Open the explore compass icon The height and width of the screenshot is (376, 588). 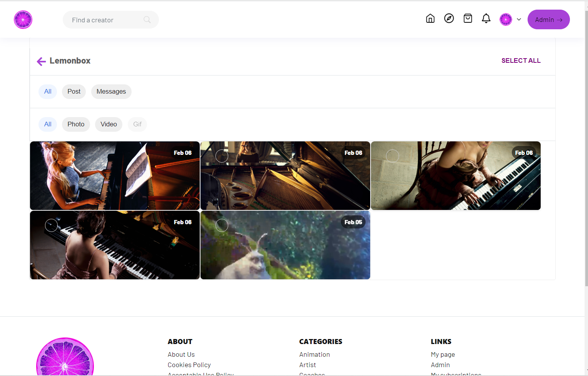(x=449, y=18)
